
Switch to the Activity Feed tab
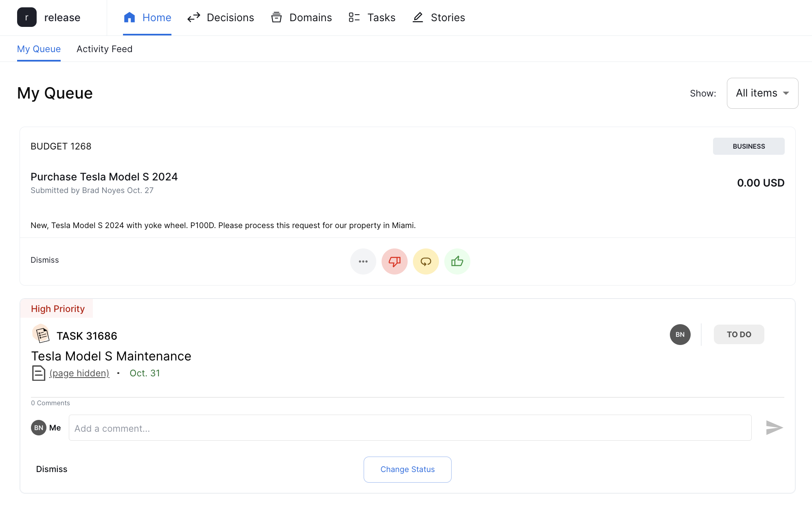click(x=104, y=49)
